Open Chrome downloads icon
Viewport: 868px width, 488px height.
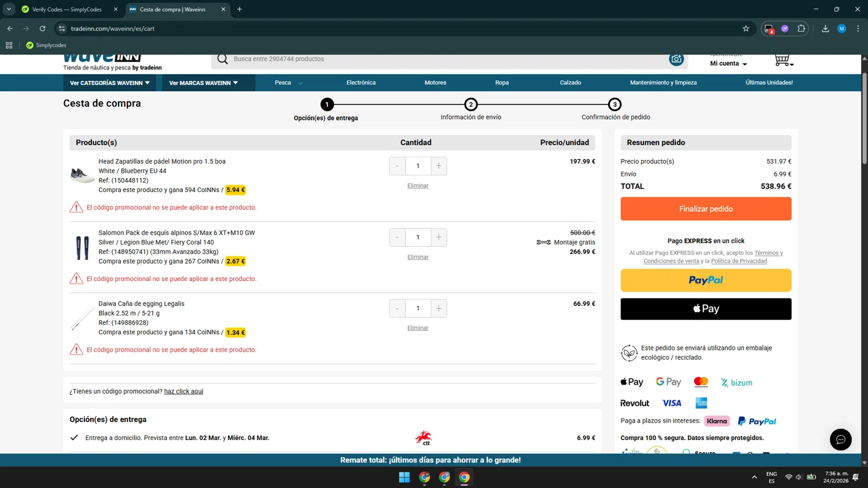pos(825,28)
